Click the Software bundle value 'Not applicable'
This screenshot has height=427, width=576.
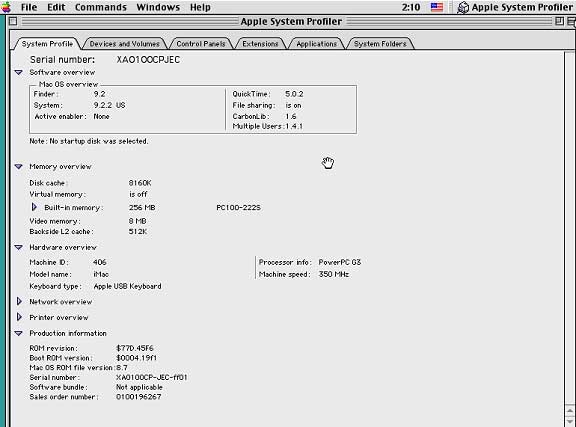point(139,387)
